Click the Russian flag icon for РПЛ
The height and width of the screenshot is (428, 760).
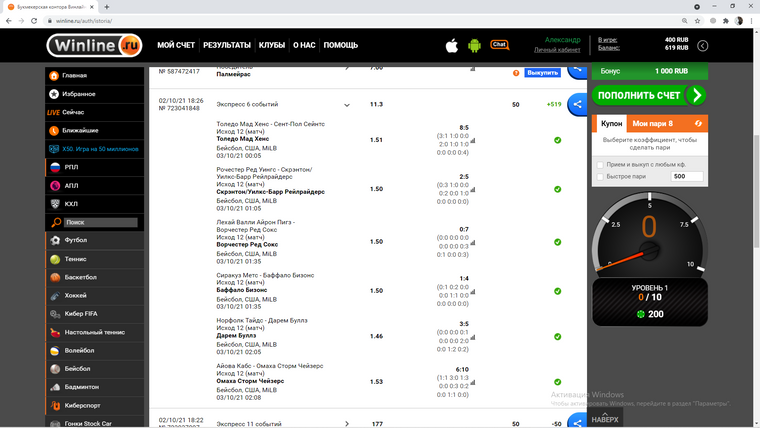(x=55, y=167)
